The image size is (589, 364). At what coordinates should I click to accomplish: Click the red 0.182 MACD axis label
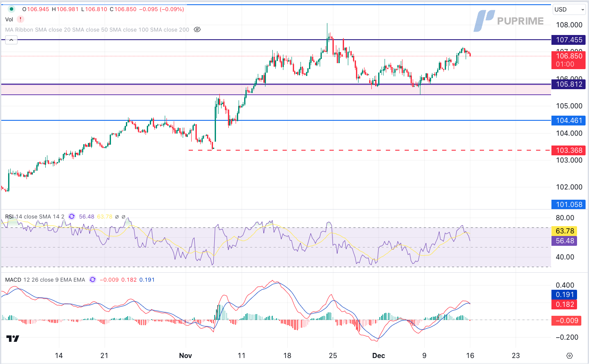click(565, 304)
